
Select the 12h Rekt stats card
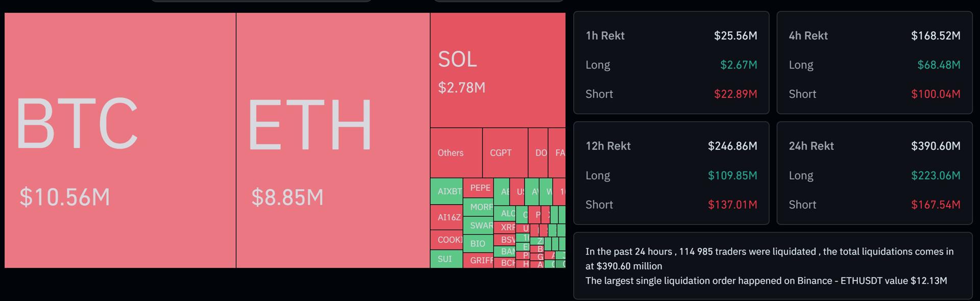(x=671, y=173)
